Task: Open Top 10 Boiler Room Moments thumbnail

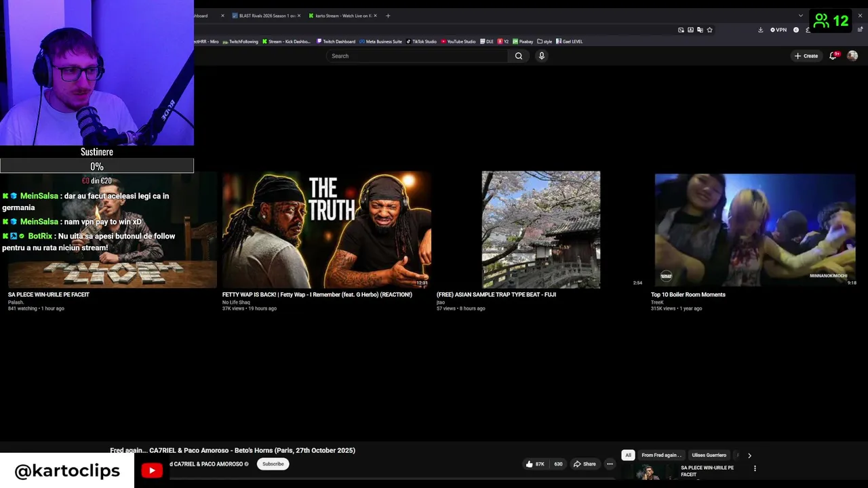Action: (x=755, y=230)
